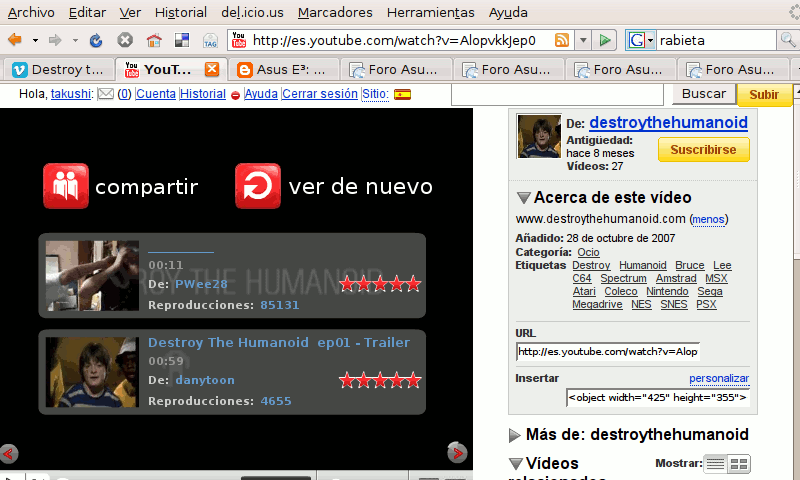Screen dimensions: 800x480
Task: Open the Ver menu
Action: point(130,12)
